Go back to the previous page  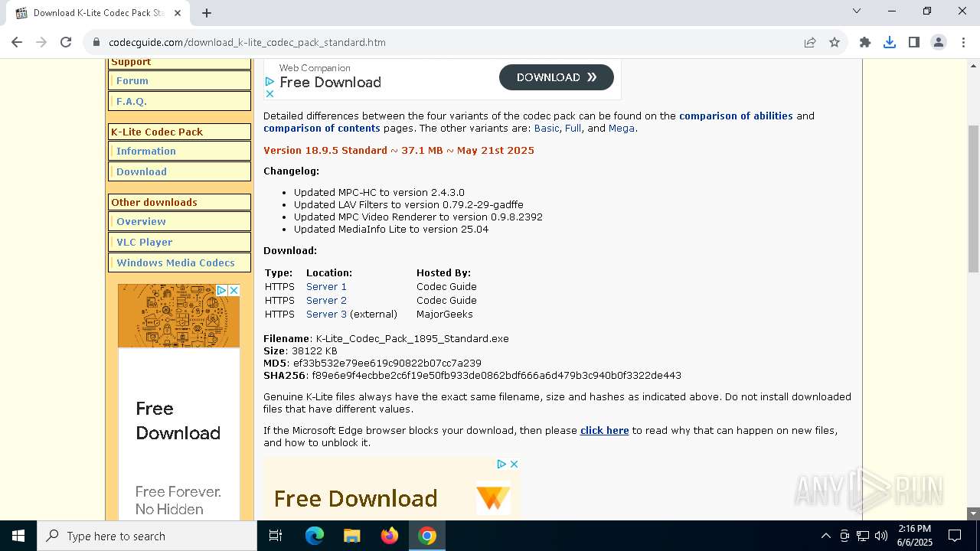(x=17, y=42)
